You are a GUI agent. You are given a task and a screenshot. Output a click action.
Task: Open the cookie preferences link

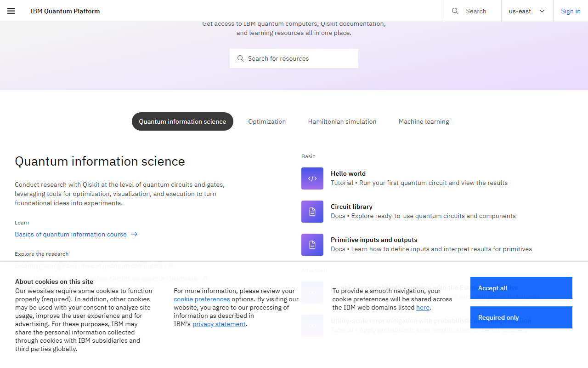tap(202, 299)
